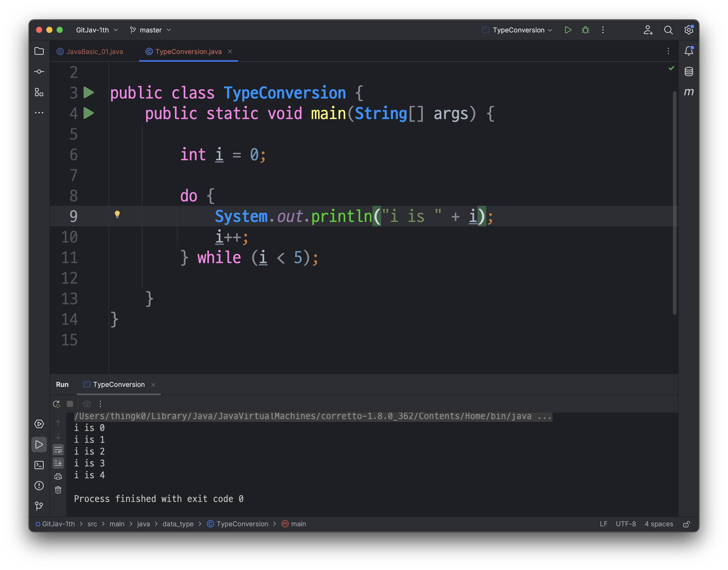Open the master branch dropdown
The width and height of the screenshot is (728, 570).
(150, 30)
